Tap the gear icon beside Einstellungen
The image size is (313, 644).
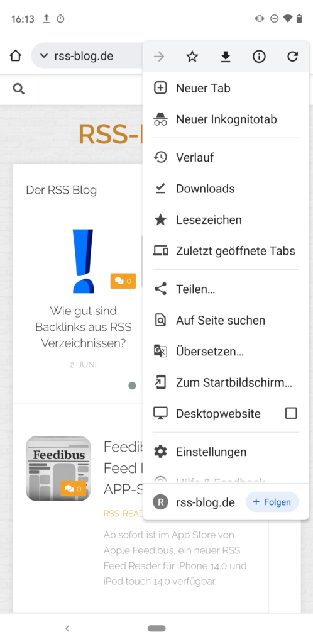160,452
